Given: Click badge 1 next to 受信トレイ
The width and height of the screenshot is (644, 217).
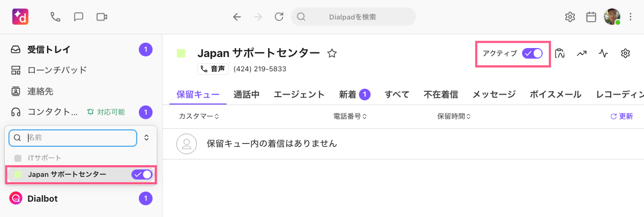Looking at the screenshot, I should (x=146, y=50).
